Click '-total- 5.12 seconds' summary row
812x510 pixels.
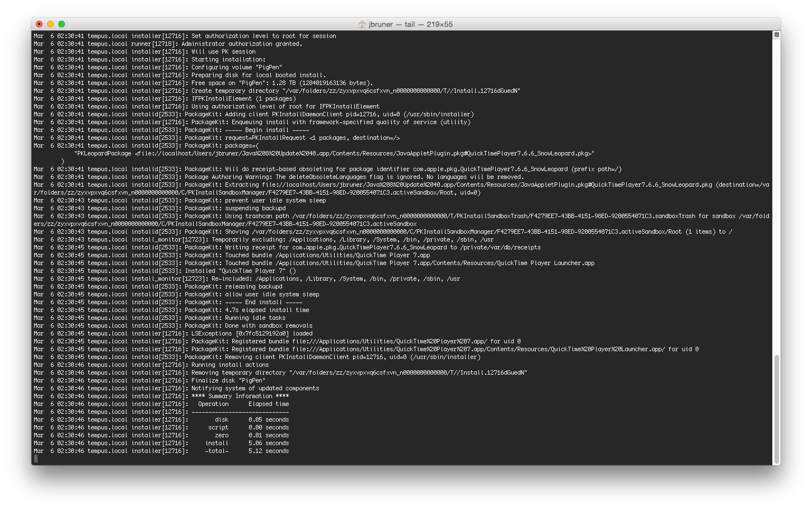pos(161,451)
